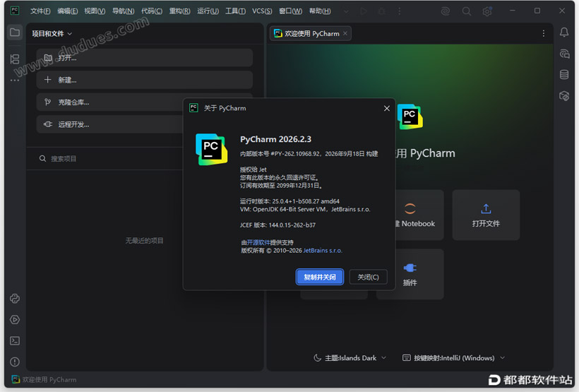Viewport: 579px width, 392px height.
Task: Click Open... in the project panel
Action: click(144, 58)
